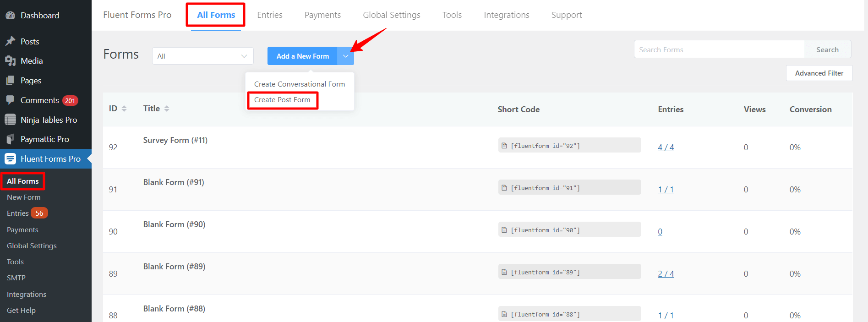Open entries link 4 / 4 for Survey Form
The height and width of the screenshot is (322, 868).
[666, 147]
